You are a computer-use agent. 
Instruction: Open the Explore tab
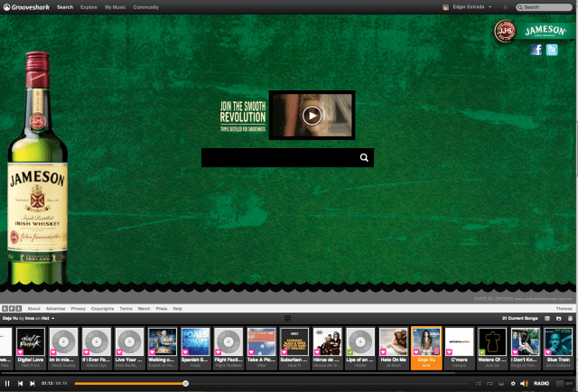(x=89, y=6)
